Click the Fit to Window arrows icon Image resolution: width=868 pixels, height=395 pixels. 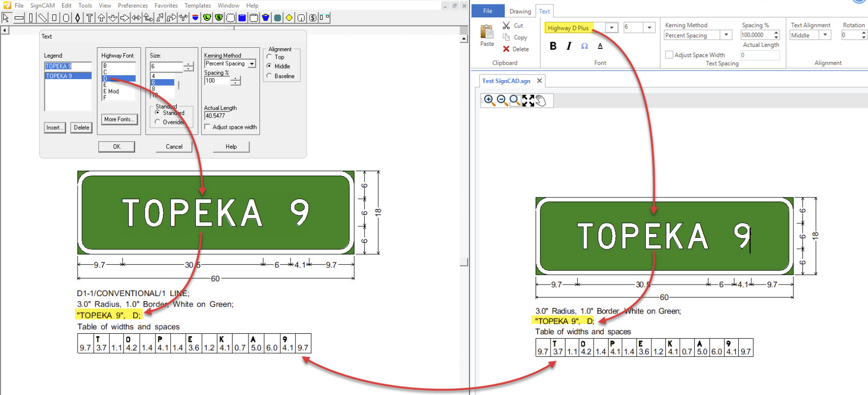pos(528,100)
